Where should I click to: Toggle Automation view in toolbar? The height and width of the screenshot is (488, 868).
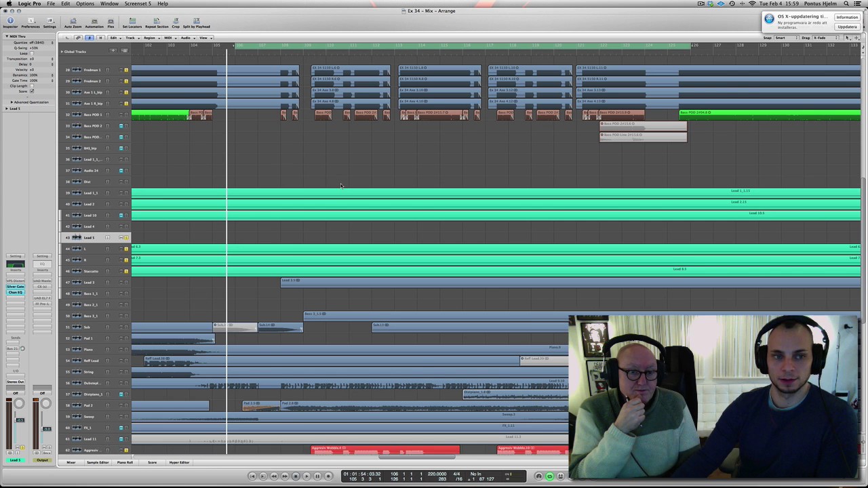click(x=94, y=22)
